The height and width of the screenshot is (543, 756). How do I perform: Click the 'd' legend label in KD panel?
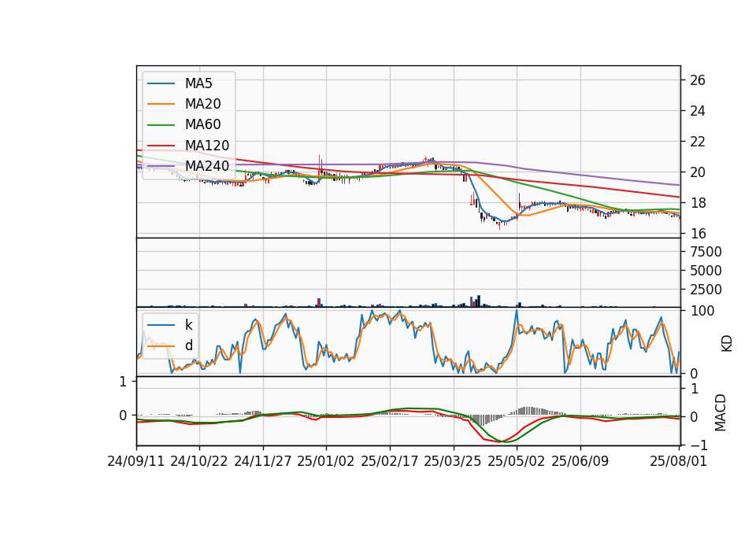coord(189,345)
